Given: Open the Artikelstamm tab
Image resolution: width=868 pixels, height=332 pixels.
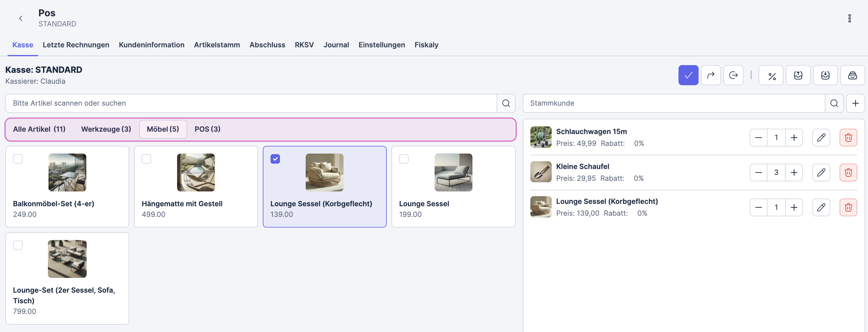Looking at the screenshot, I should point(217,45).
